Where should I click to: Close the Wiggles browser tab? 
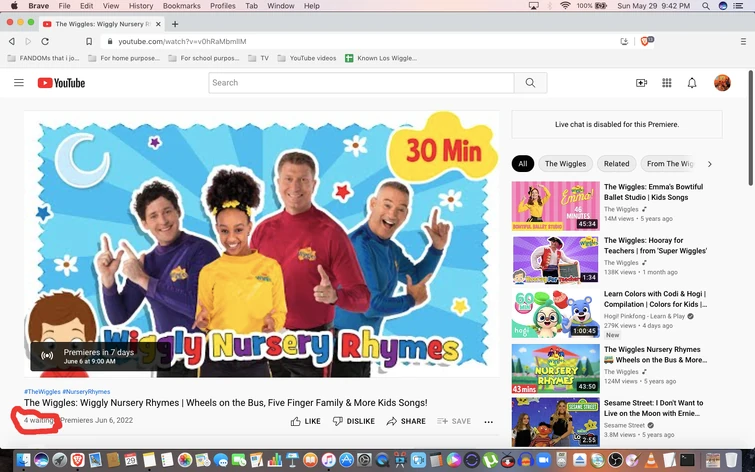[x=158, y=24]
